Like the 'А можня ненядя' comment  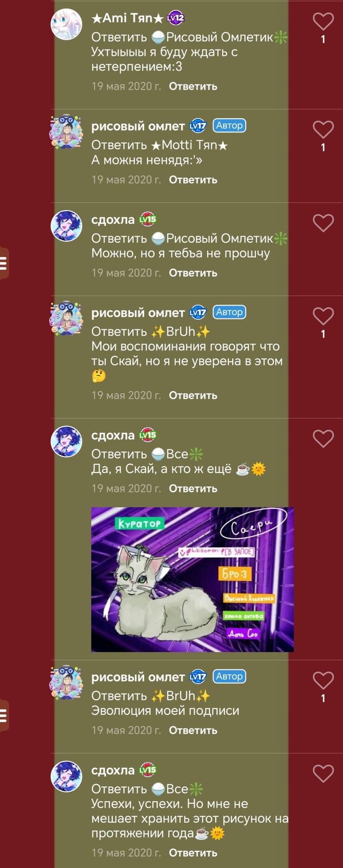coord(323,130)
